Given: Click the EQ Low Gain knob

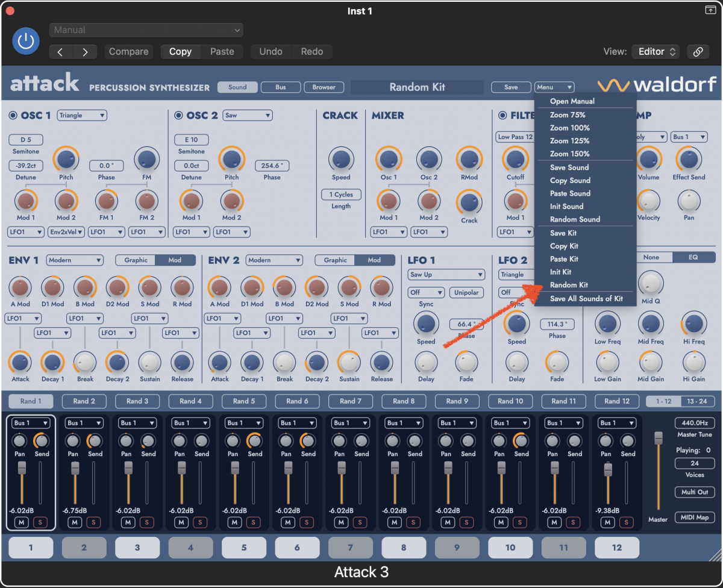Looking at the screenshot, I should pyautogui.click(x=607, y=362).
